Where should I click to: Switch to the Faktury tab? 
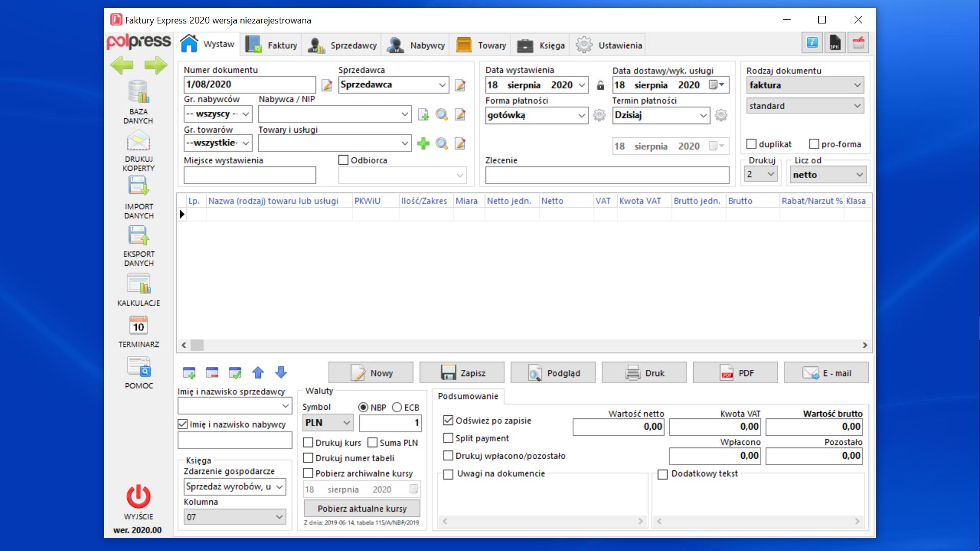272,45
